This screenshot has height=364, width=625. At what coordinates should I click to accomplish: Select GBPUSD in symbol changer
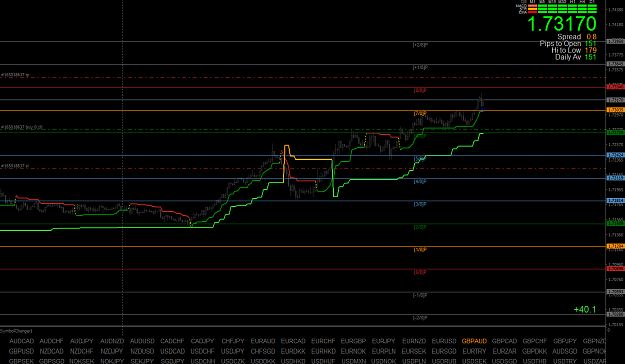(x=22, y=351)
